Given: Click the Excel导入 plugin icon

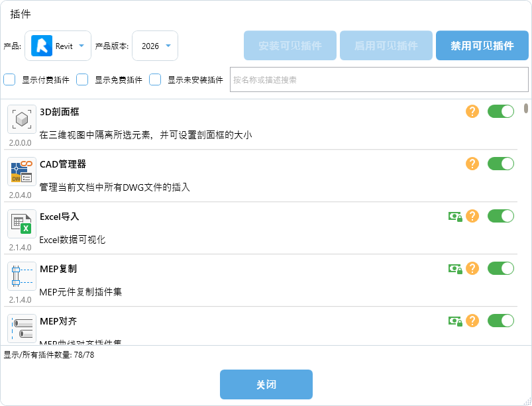Looking at the screenshot, I should tap(22, 224).
